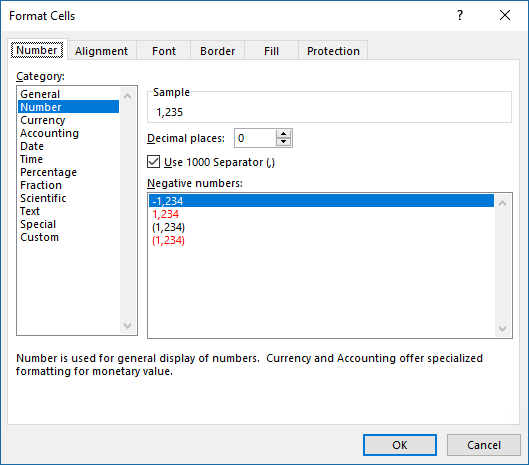Increase decimal places with up arrow
529x465 pixels.
(x=283, y=134)
